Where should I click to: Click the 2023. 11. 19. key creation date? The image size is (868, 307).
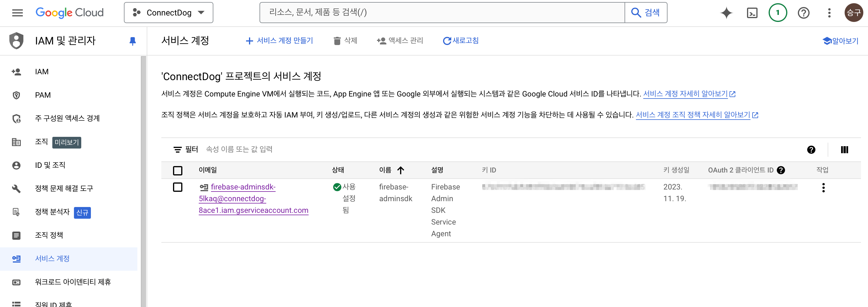[x=675, y=193]
